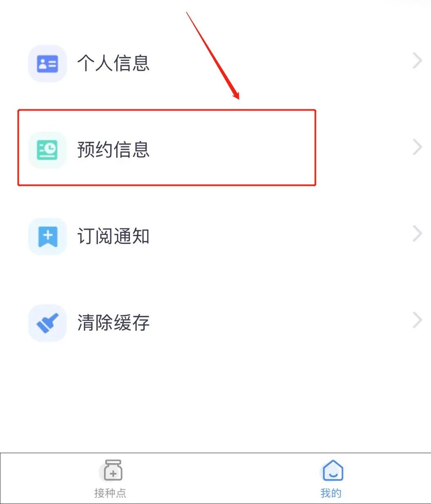
Task: Switch to the 接种点 tab label
Action: [x=111, y=493]
